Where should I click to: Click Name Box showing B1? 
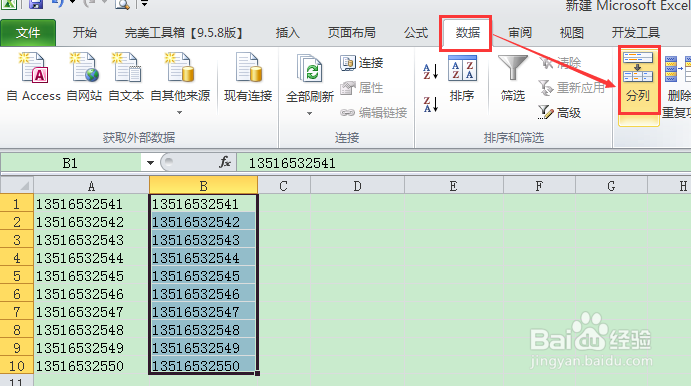coord(71,163)
